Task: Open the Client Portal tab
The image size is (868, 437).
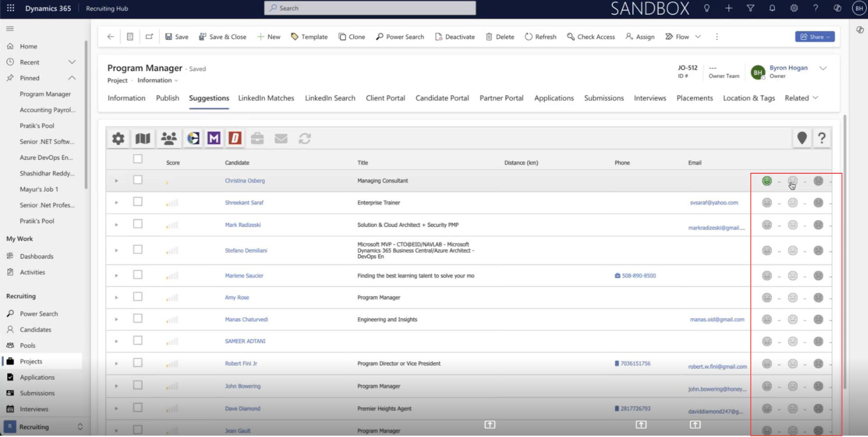Action: tap(386, 98)
